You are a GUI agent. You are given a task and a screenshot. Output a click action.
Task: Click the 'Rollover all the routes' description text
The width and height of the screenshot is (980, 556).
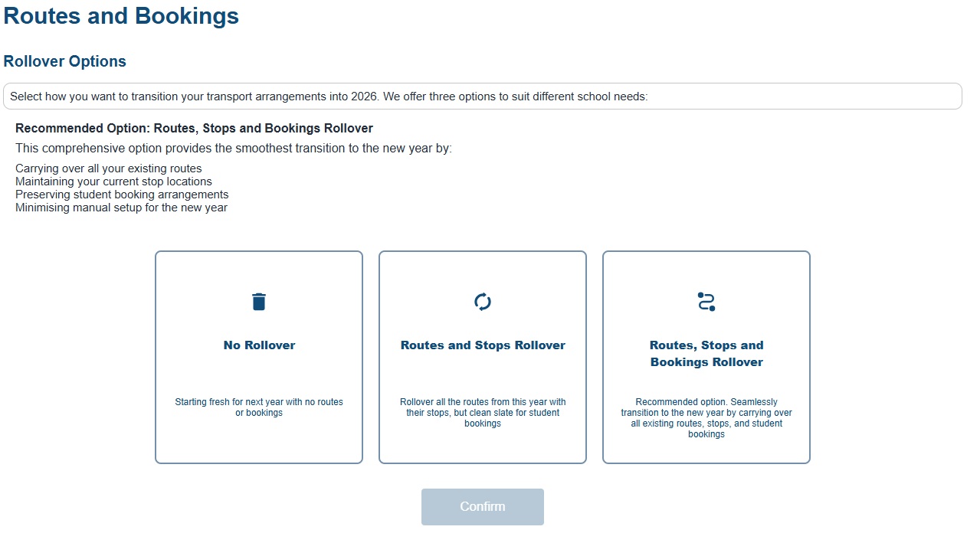483,413
